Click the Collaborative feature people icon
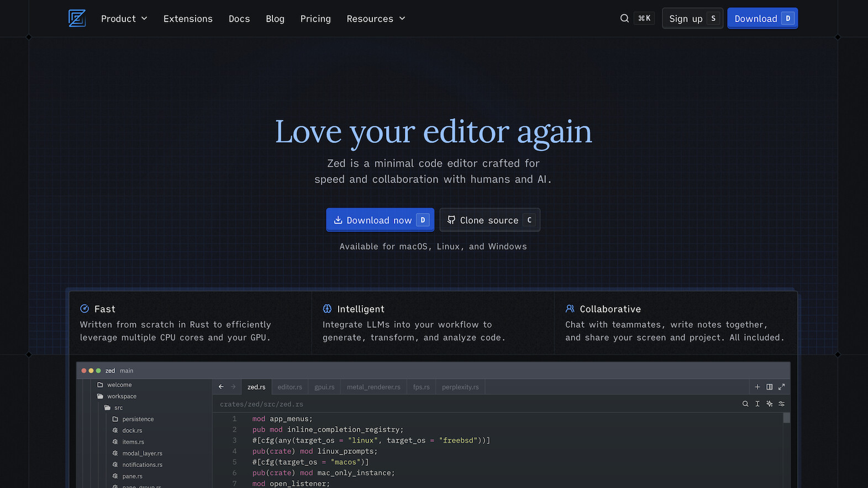 tap(570, 309)
